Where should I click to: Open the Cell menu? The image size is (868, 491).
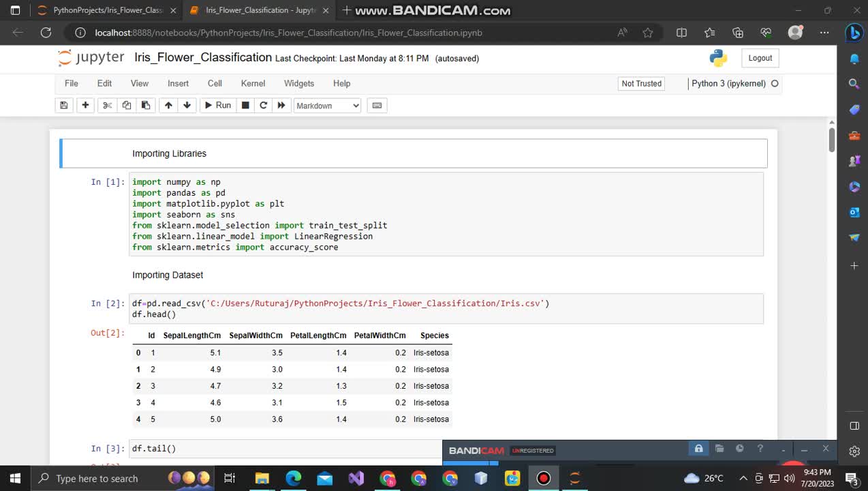pyautogui.click(x=215, y=83)
